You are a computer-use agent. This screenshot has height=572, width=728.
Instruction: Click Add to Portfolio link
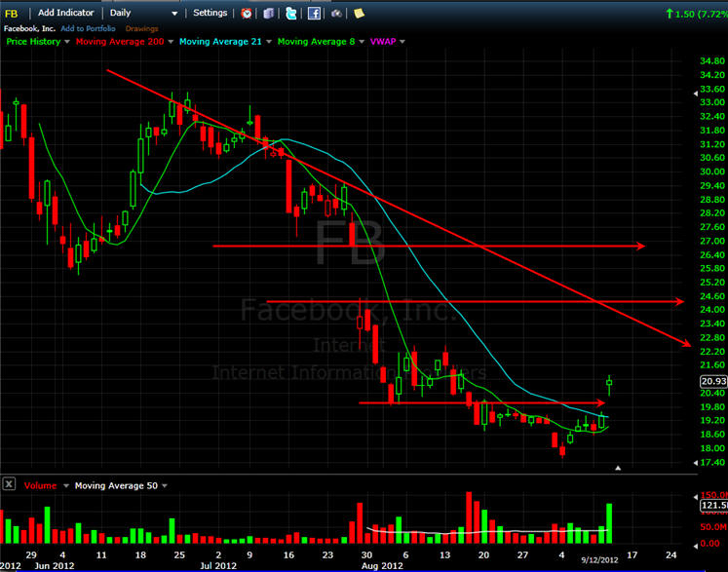click(x=89, y=28)
